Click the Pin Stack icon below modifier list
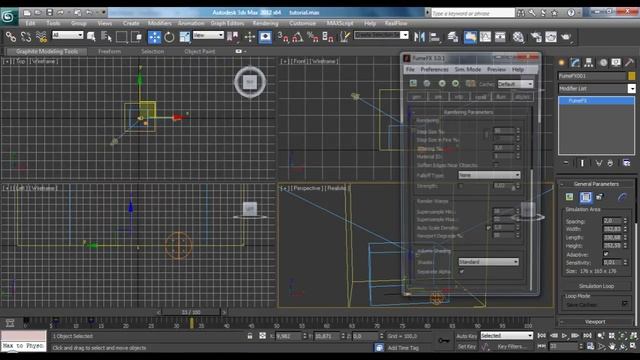640x360 pixels. [566, 163]
